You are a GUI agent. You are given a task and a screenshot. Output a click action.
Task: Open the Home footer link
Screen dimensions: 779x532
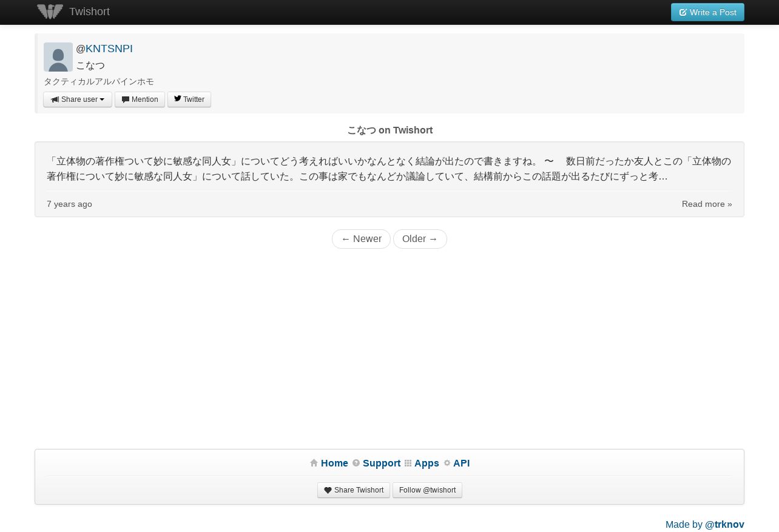[334, 463]
